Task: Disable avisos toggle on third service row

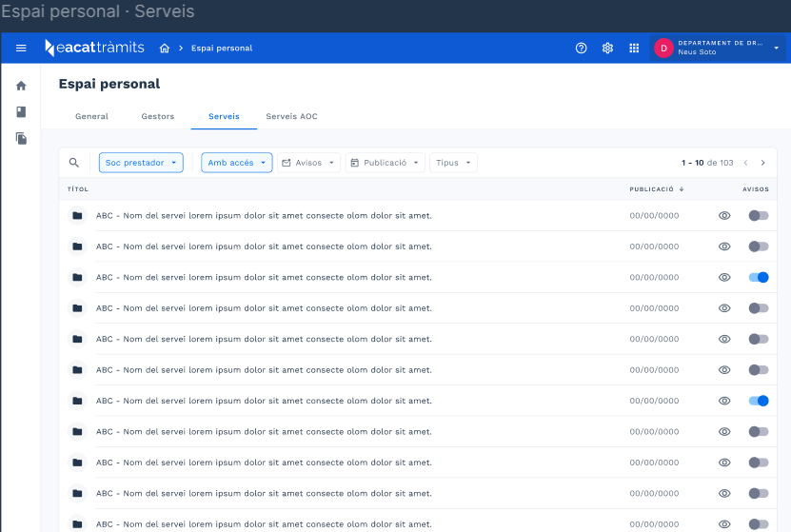Action: tap(758, 278)
